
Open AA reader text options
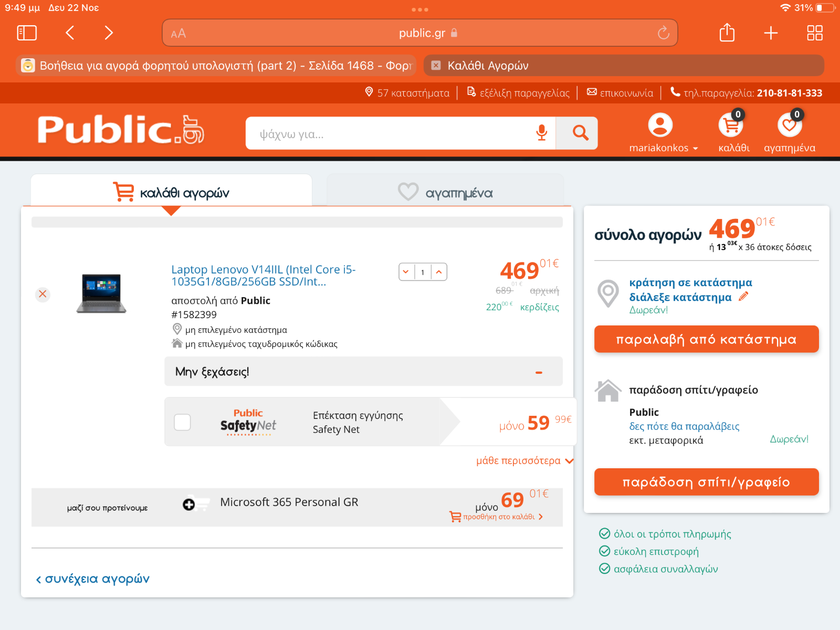(178, 34)
